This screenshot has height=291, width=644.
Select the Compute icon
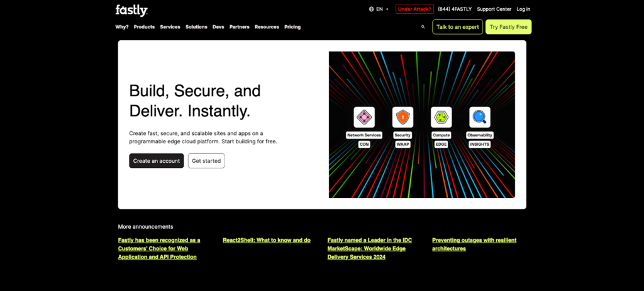pos(441,118)
